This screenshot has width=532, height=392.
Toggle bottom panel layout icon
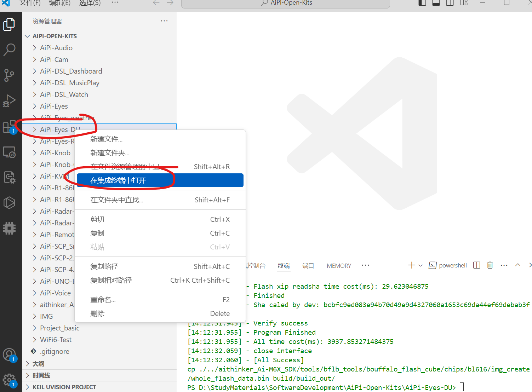(436, 3)
